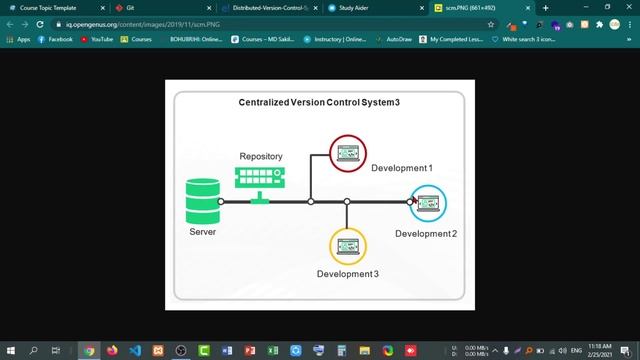Close the Course Topic Template tab

coord(102,8)
